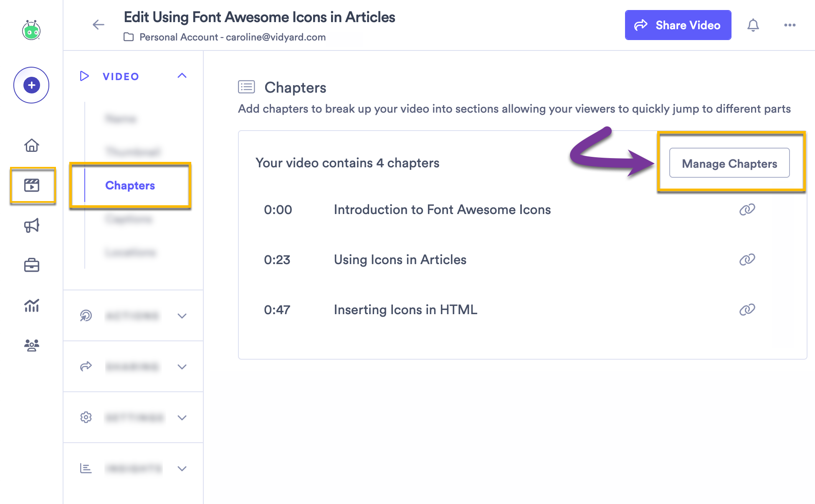Click the back arrow next to the title

coord(99,25)
